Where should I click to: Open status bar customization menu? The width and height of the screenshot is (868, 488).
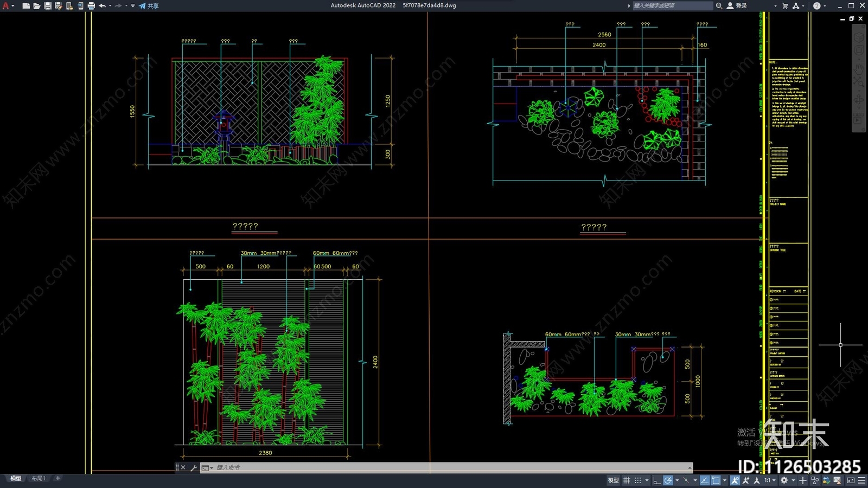pyautogui.click(x=861, y=480)
